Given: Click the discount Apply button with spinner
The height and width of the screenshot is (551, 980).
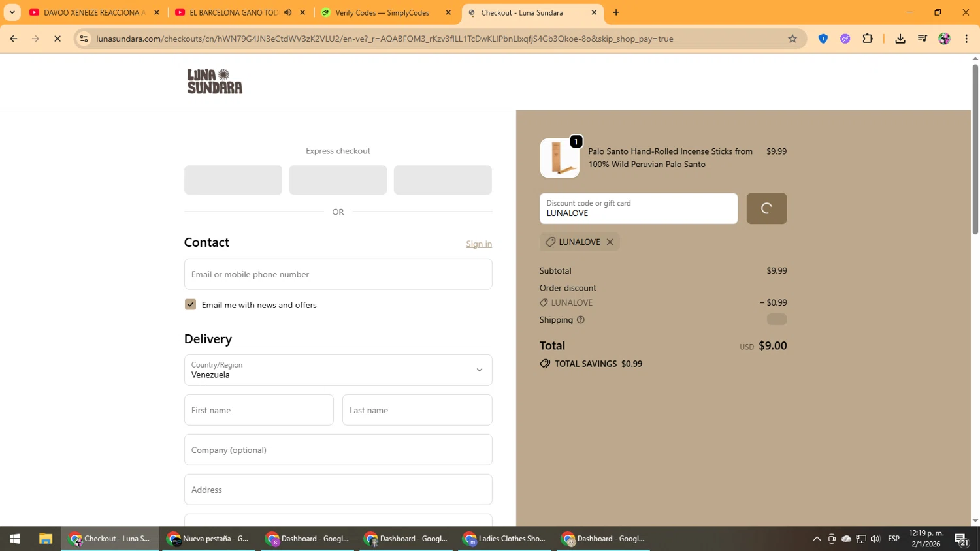Looking at the screenshot, I should coord(766,208).
